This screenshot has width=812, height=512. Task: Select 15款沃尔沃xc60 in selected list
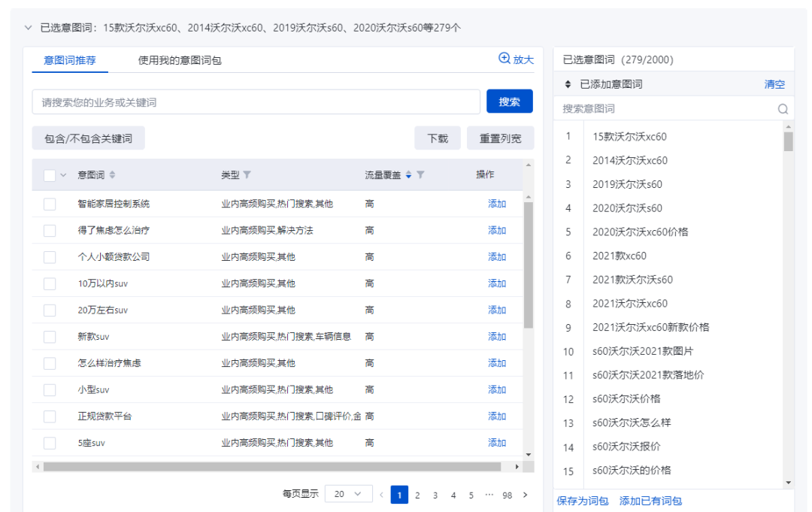point(630,137)
